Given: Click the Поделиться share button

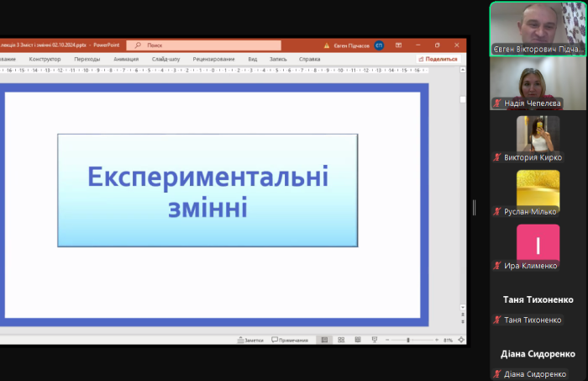Looking at the screenshot, I should click(x=438, y=59).
